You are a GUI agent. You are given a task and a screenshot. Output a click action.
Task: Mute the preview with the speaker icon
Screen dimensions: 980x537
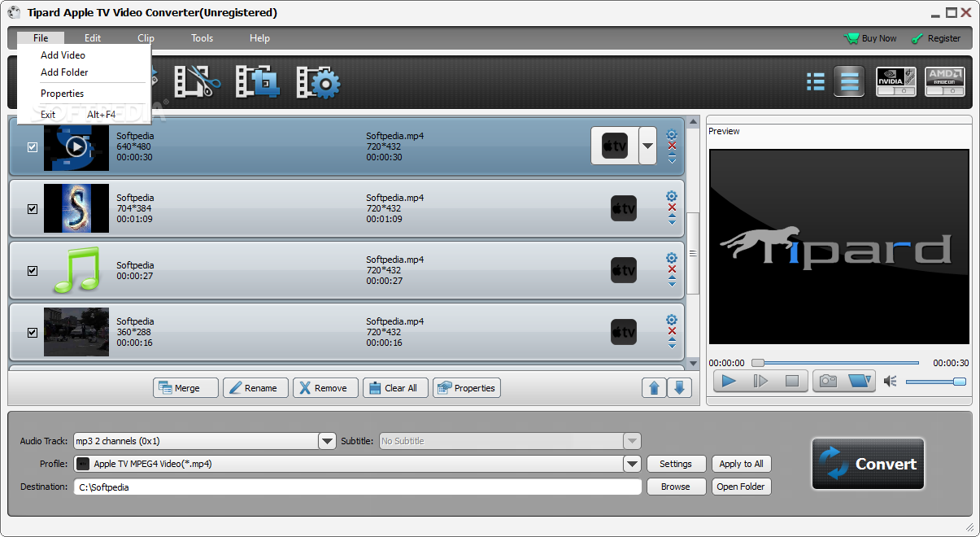pyautogui.click(x=891, y=381)
